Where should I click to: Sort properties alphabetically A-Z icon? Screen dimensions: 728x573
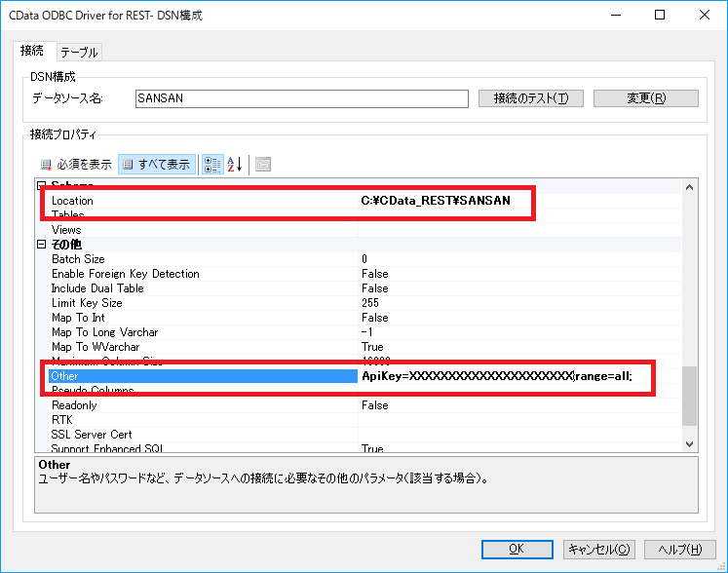[235, 165]
